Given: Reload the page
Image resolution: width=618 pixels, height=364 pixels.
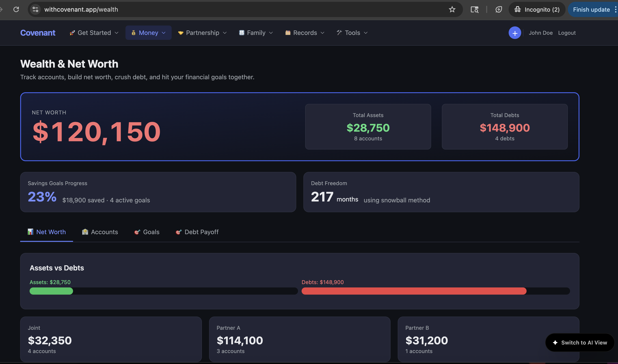Looking at the screenshot, I should [x=16, y=10].
